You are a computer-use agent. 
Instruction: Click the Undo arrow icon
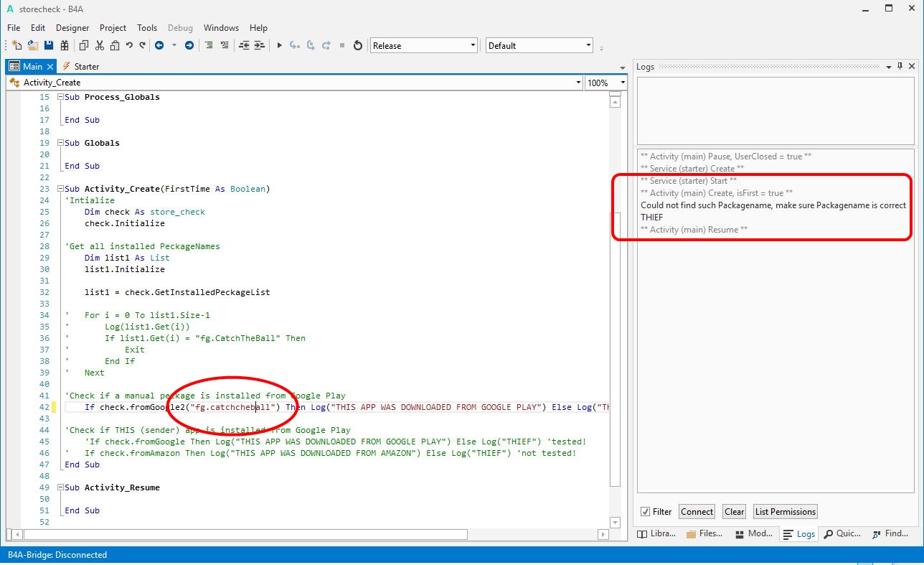[x=129, y=45]
